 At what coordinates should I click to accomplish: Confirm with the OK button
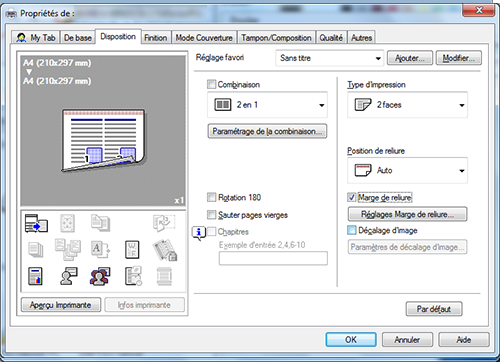(351, 340)
